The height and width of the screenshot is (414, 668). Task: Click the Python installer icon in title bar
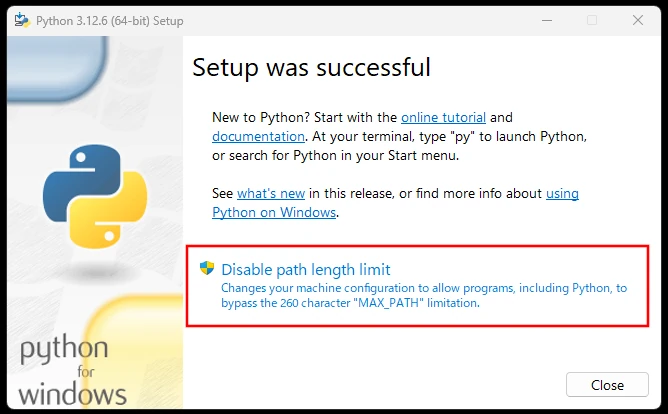[x=22, y=20]
